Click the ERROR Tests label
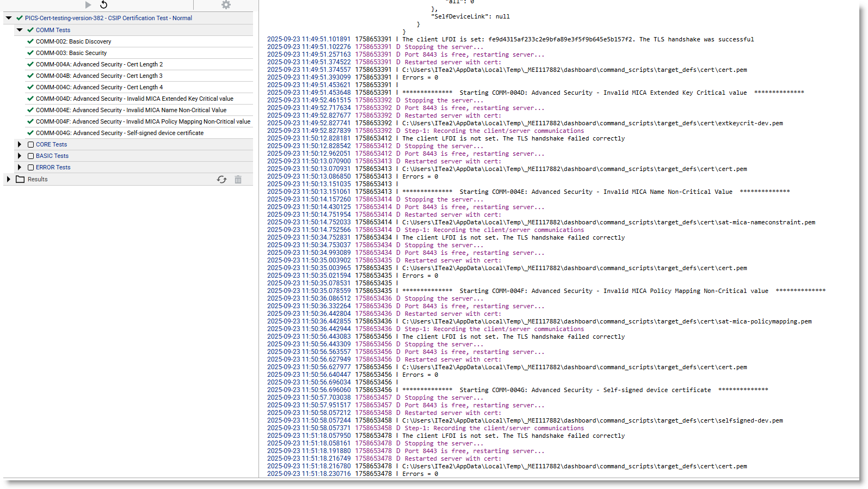 tap(53, 167)
